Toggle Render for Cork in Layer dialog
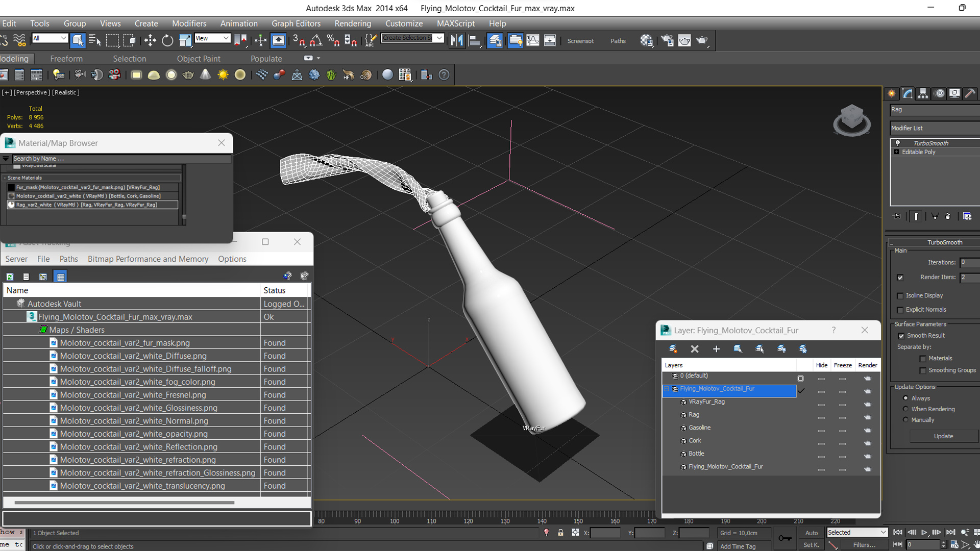This screenshot has width=980, height=551. point(867,444)
